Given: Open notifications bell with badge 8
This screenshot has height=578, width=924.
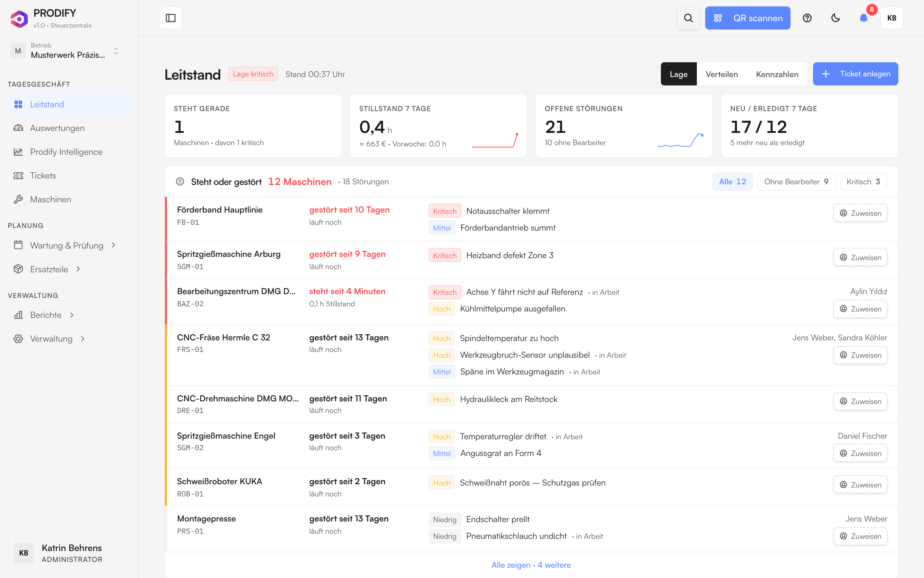Looking at the screenshot, I should pos(864,18).
